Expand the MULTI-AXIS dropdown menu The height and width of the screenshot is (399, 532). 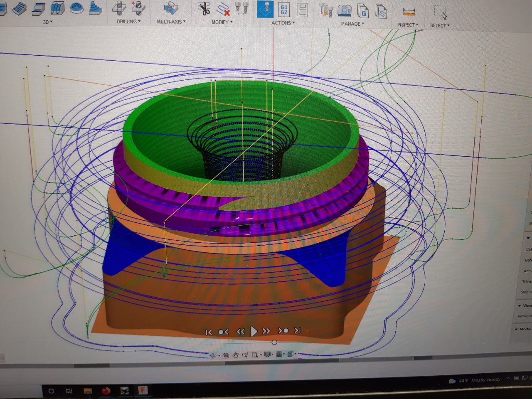click(171, 22)
